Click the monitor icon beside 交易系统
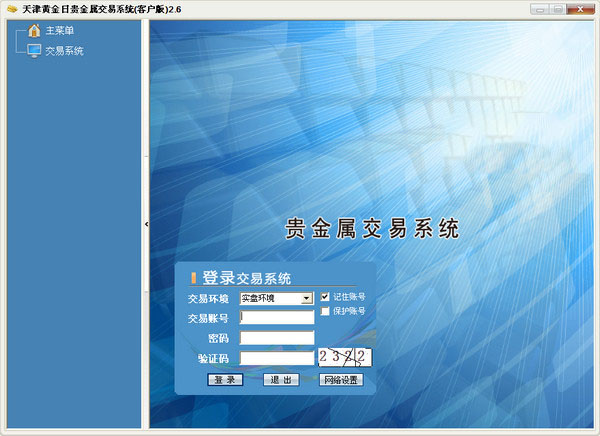The width and height of the screenshot is (600, 436). (33, 49)
